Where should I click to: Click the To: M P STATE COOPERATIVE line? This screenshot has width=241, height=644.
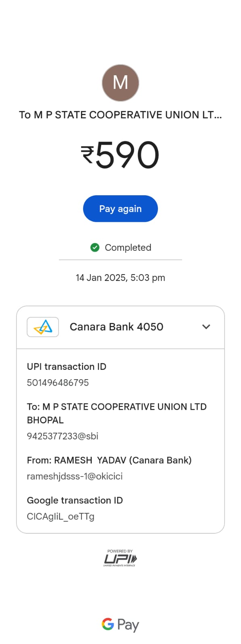117,413
